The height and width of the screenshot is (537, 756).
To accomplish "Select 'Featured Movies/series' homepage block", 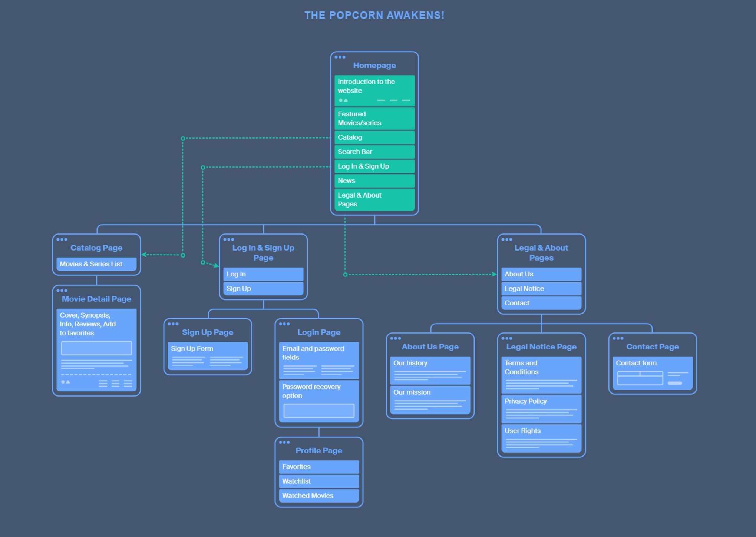I will click(x=374, y=119).
